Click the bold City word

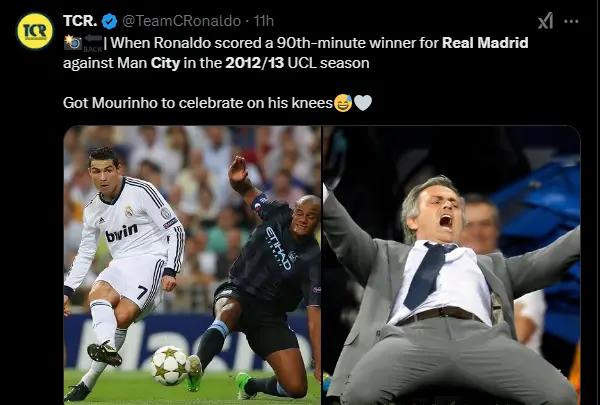click(x=165, y=64)
